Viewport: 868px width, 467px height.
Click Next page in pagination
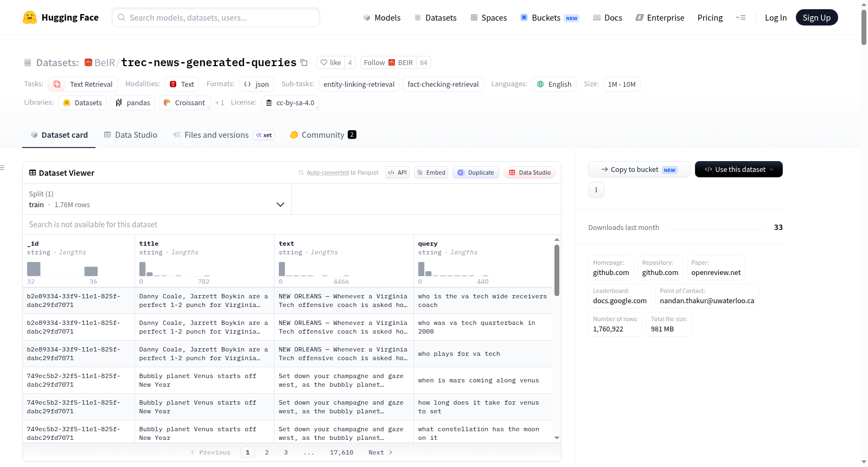pyautogui.click(x=380, y=452)
